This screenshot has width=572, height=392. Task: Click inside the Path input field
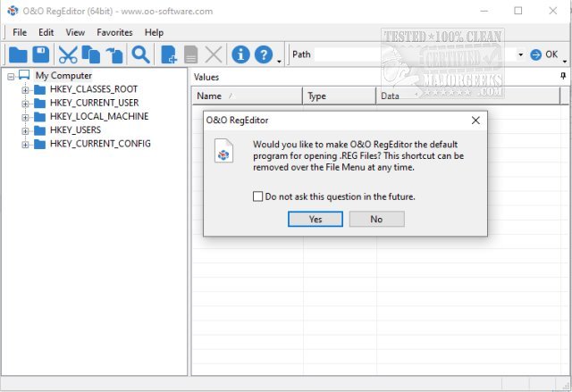[x=415, y=54]
